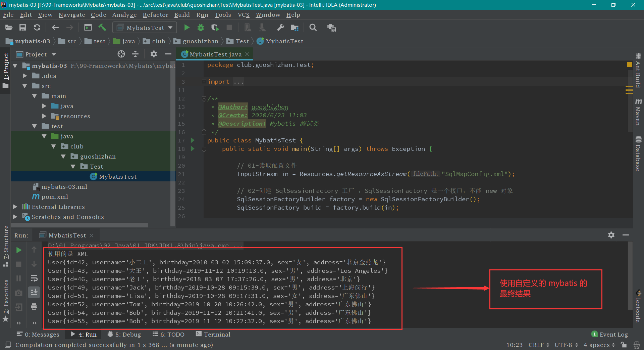Start debugging with the bug icon
The image size is (644, 350).
201,28
